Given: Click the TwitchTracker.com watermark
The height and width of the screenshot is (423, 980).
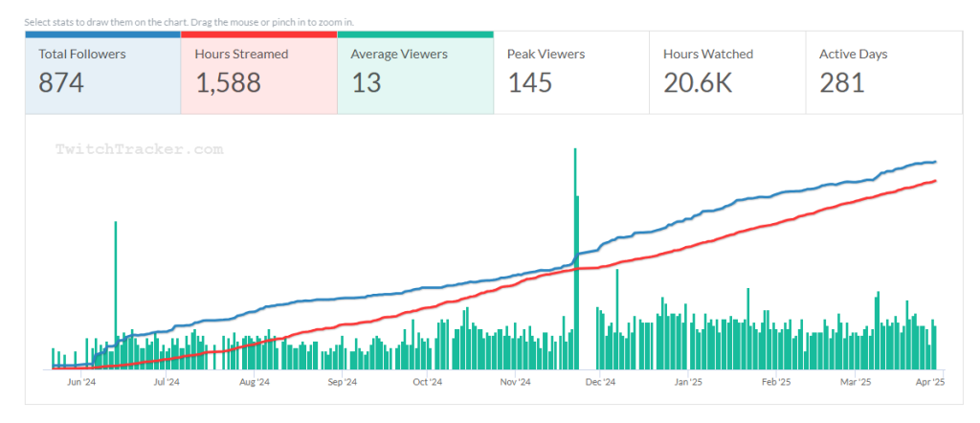Looking at the screenshot, I should point(139,149).
